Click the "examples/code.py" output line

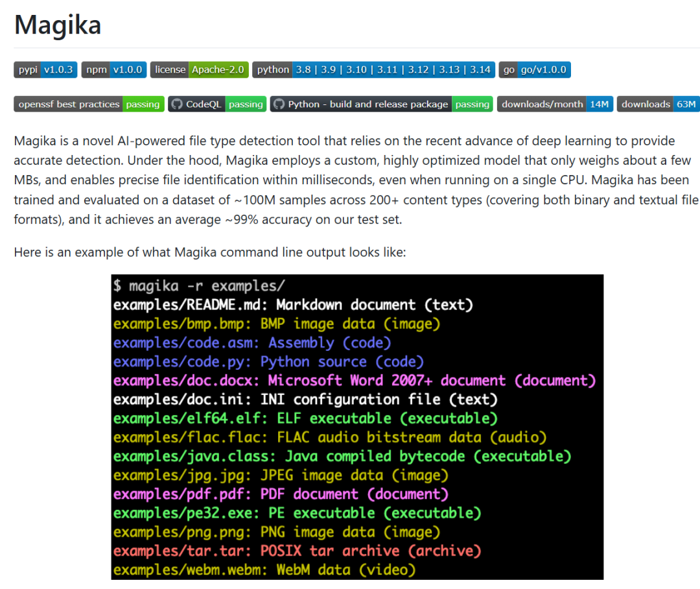click(x=268, y=362)
